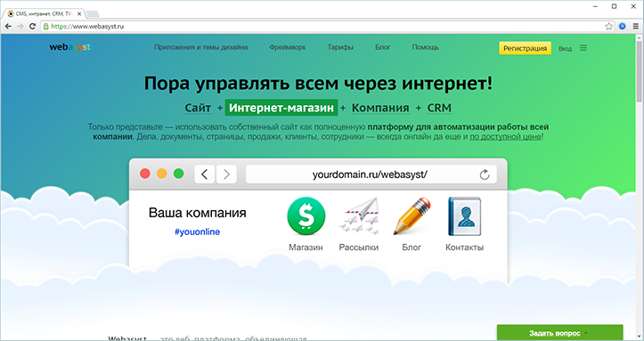The width and height of the screenshot is (644, 341).
Task: Click the Магазин label text
Action: 306,248
